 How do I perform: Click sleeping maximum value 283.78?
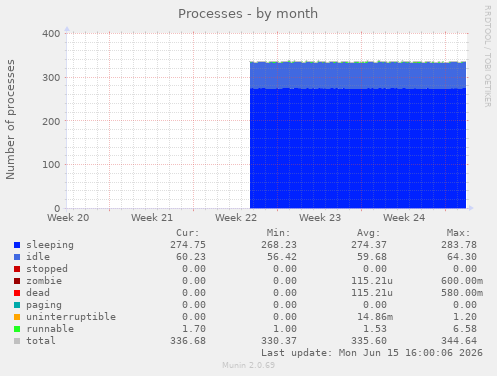pyautogui.click(x=459, y=245)
